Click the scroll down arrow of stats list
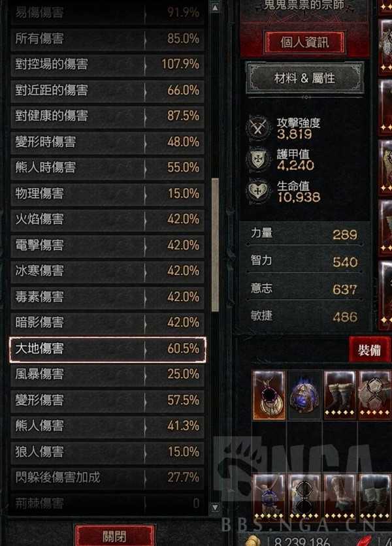 (x=215, y=507)
